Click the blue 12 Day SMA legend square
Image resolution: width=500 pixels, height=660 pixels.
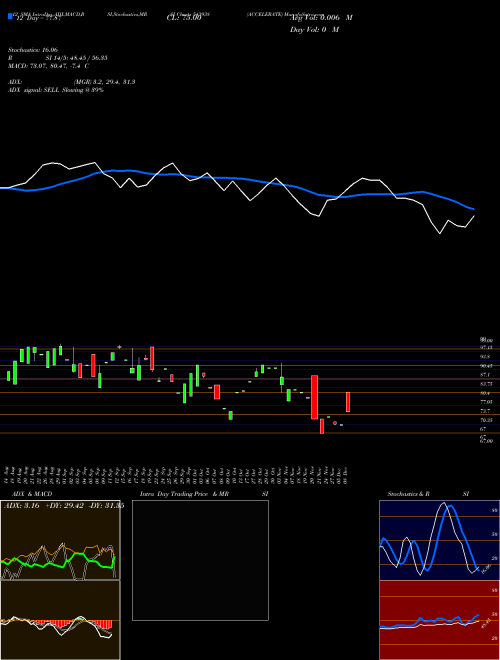point(10,16)
